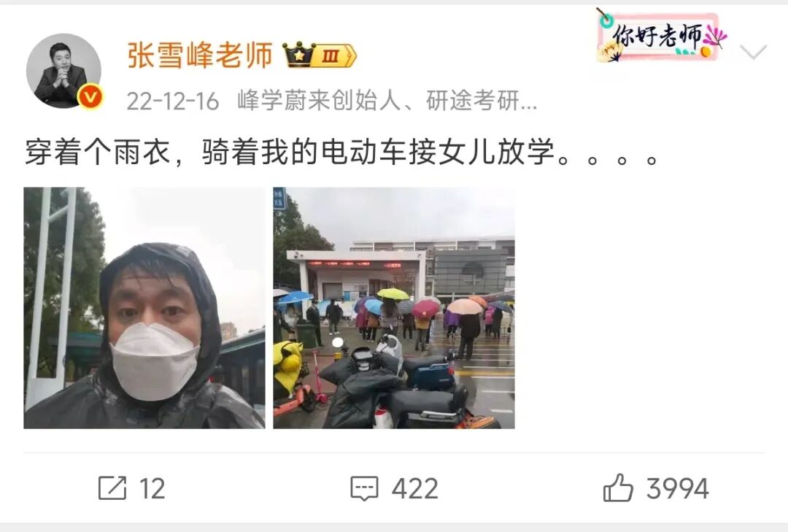Expand the post options chevron

tap(753, 51)
